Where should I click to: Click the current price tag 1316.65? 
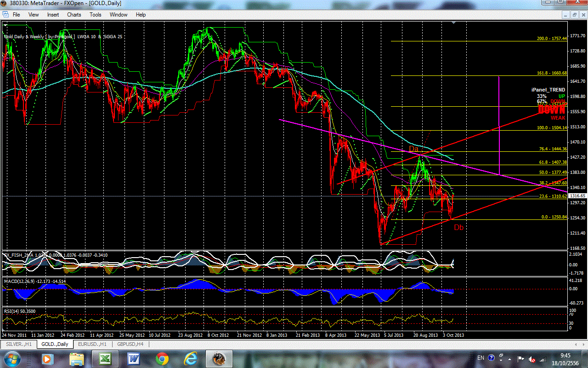pyautogui.click(x=578, y=195)
